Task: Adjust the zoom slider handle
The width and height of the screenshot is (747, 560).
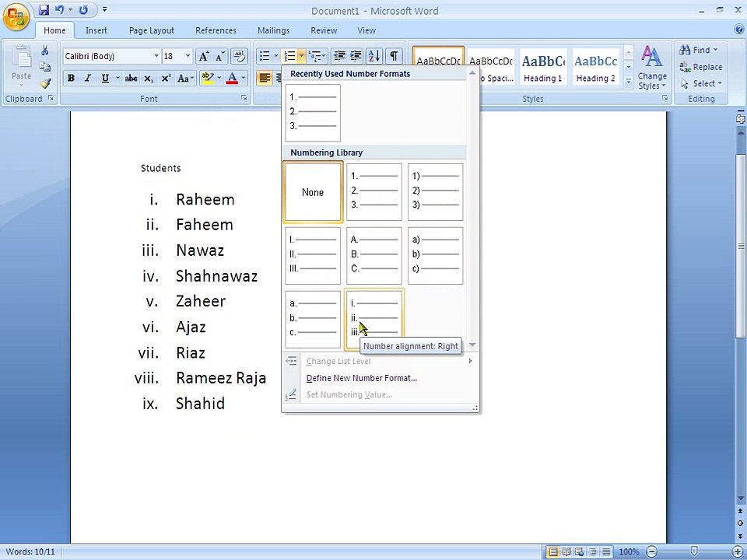Action: (x=694, y=552)
